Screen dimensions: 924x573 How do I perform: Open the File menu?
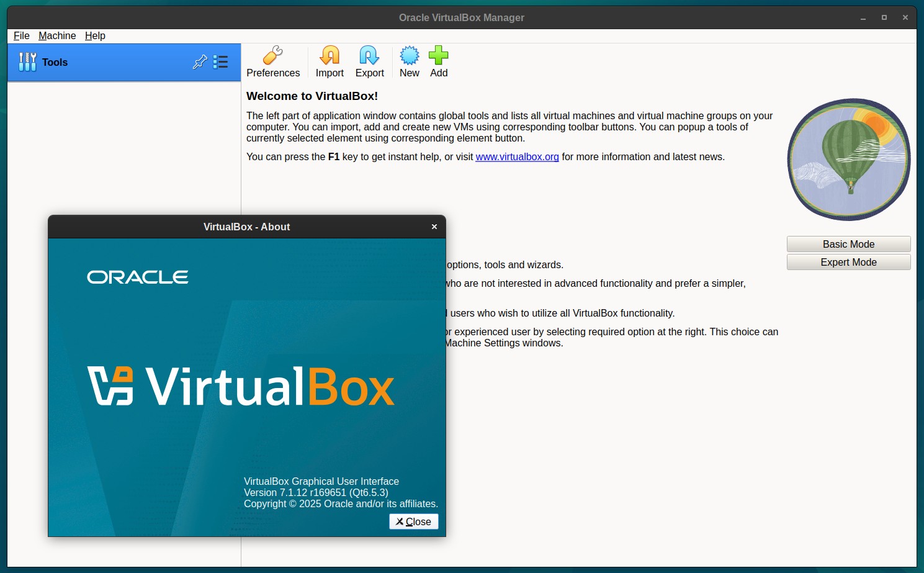(22, 36)
